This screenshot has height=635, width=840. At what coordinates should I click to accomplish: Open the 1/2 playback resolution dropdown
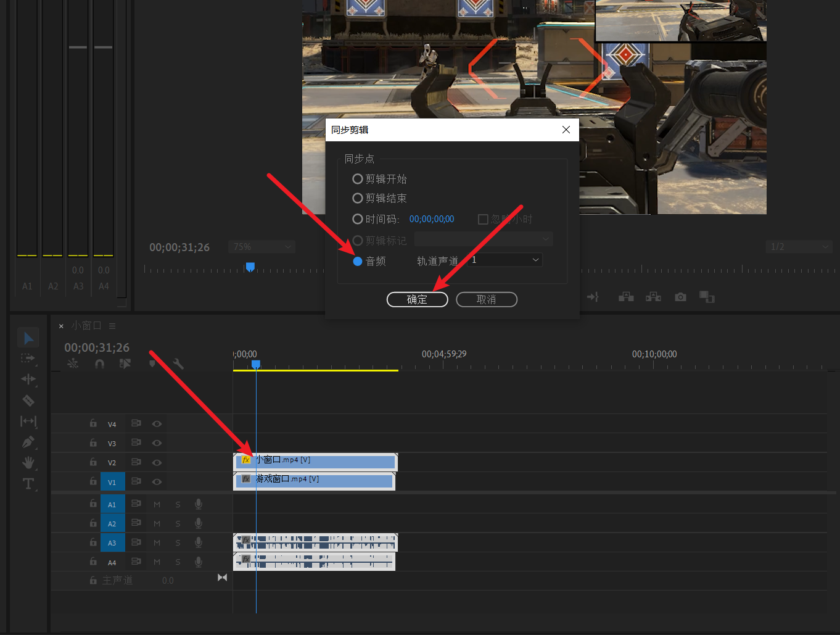(x=799, y=247)
